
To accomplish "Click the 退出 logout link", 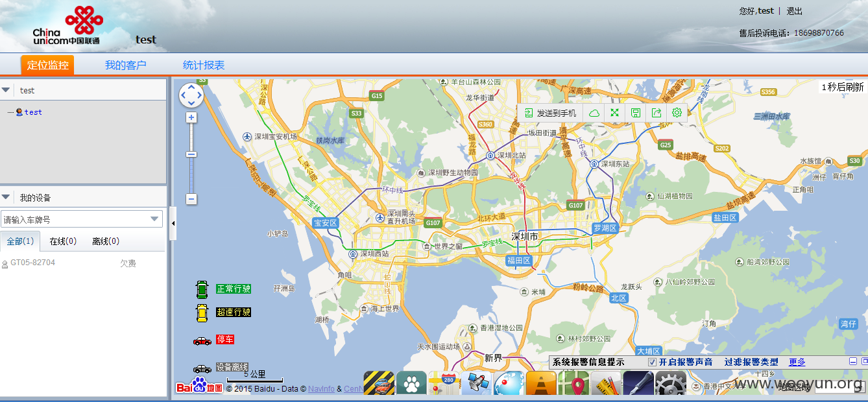I will 795,11.
